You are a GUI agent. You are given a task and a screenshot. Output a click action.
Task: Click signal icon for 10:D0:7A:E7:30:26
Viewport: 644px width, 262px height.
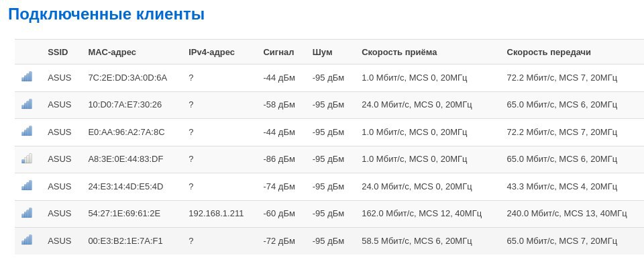(x=27, y=103)
